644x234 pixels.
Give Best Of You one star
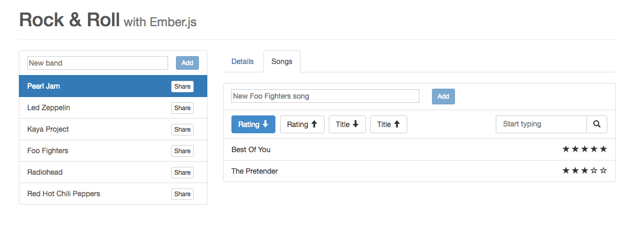tap(566, 150)
